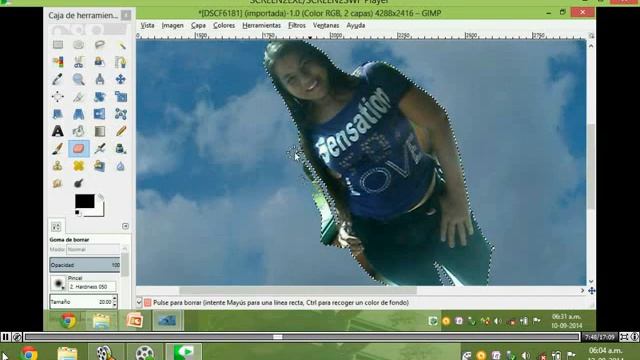Select the Alignment tool
The height and width of the screenshot is (360, 640).
(x=58, y=96)
